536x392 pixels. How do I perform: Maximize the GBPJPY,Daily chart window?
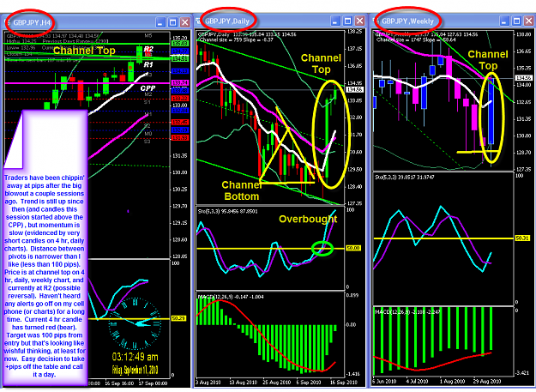347,21
